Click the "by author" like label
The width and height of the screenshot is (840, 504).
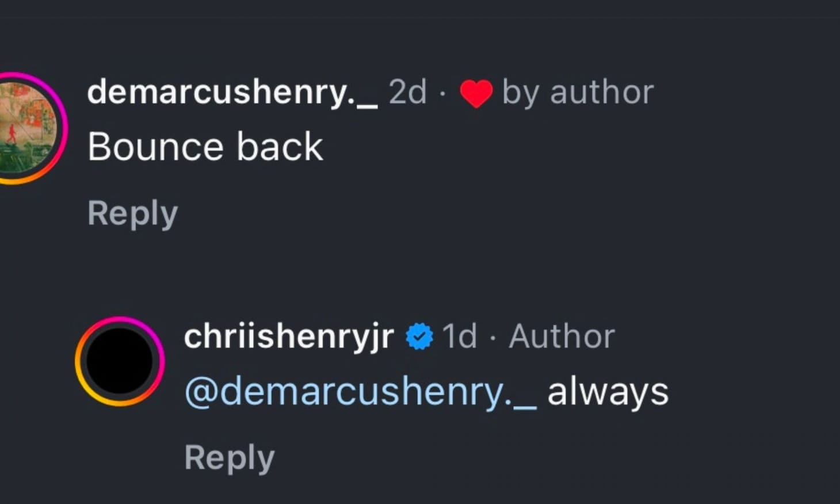click(578, 92)
